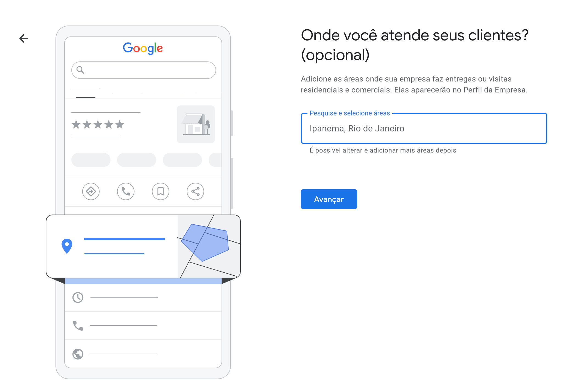Click the circular phone call icon
The width and height of the screenshot is (588, 389).
(x=126, y=191)
